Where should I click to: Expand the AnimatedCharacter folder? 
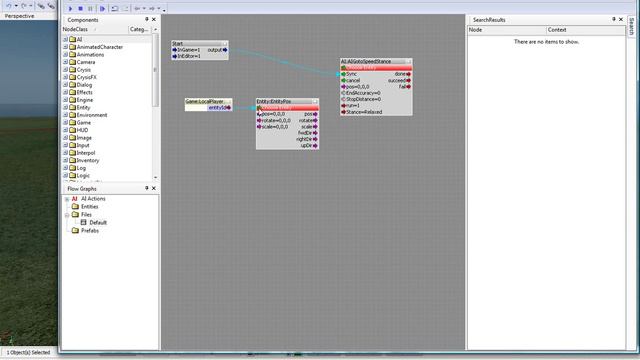click(65, 47)
